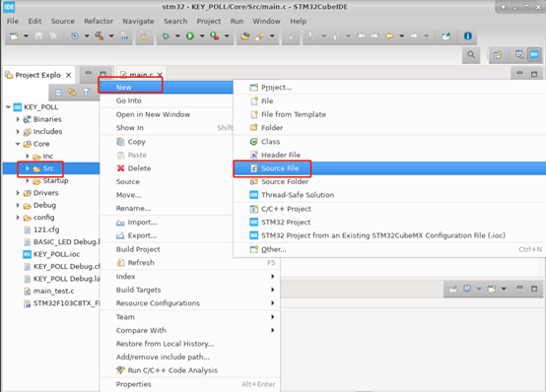Click the Back navigation arrow icon

pos(389,35)
